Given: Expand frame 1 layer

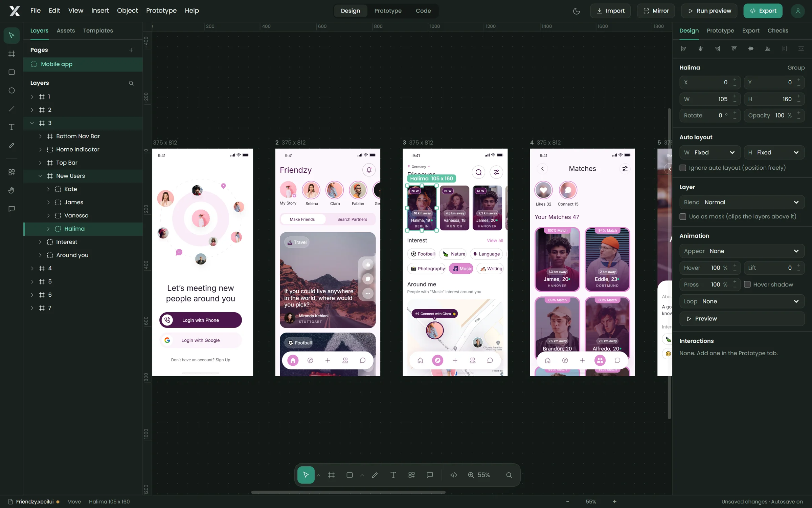Looking at the screenshot, I should [x=32, y=97].
